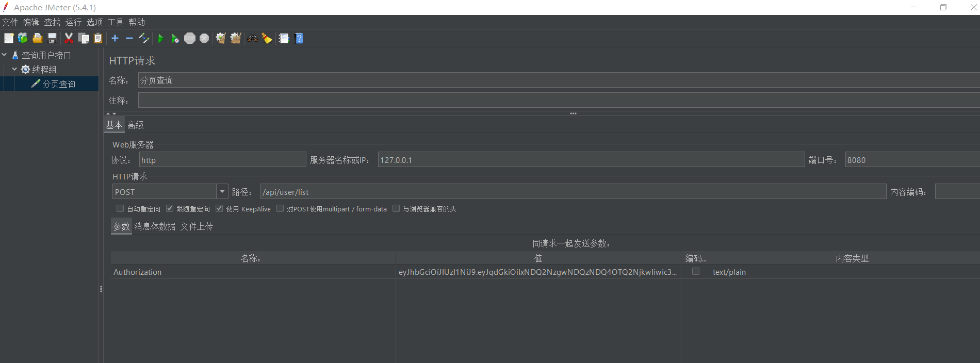Open the POST method dropdown
Viewport: 980px width, 363px height.
pyautogui.click(x=222, y=191)
